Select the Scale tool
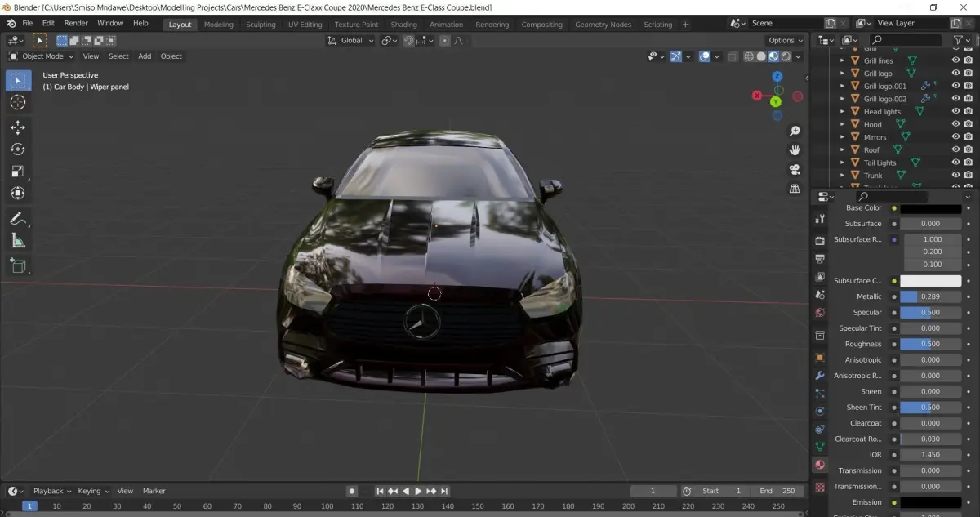The height and width of the screenshot is (517, 980). pos(18,172)
